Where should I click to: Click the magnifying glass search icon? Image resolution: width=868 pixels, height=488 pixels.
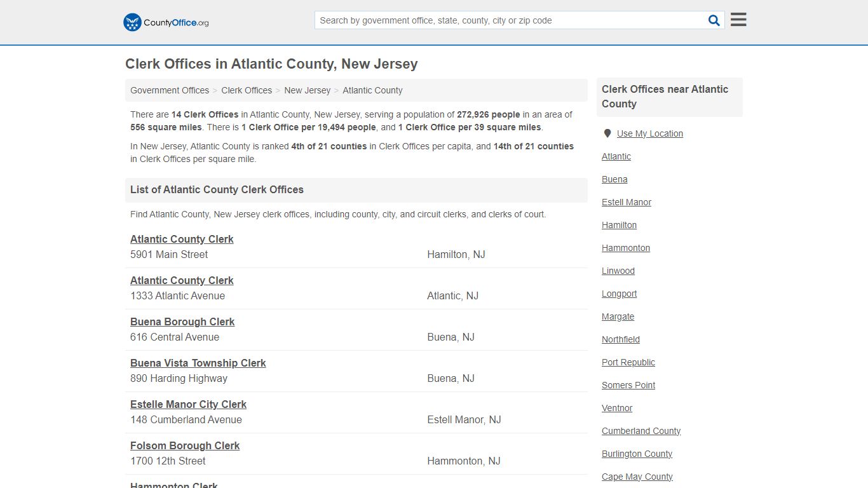[x=714, y=20]
